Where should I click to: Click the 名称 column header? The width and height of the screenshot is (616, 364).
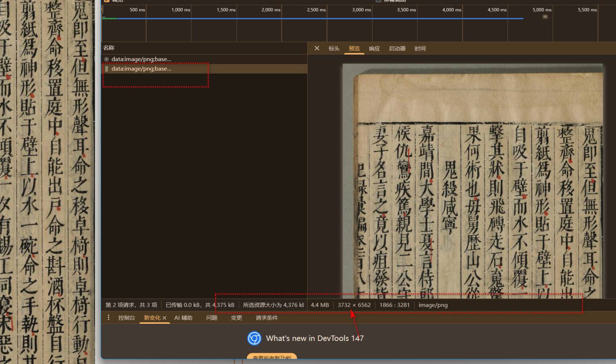(x=109, y=48)
